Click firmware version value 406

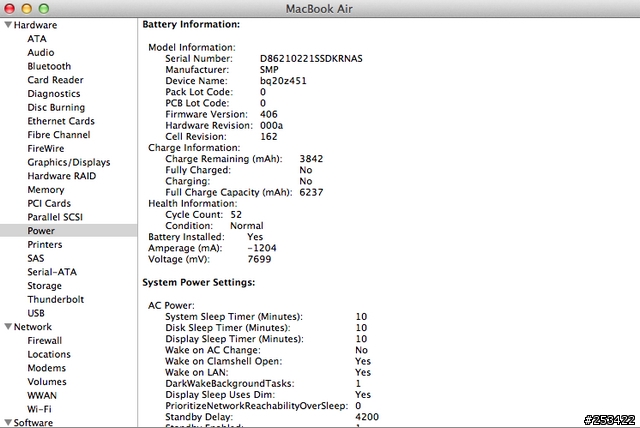pos(269,114)
